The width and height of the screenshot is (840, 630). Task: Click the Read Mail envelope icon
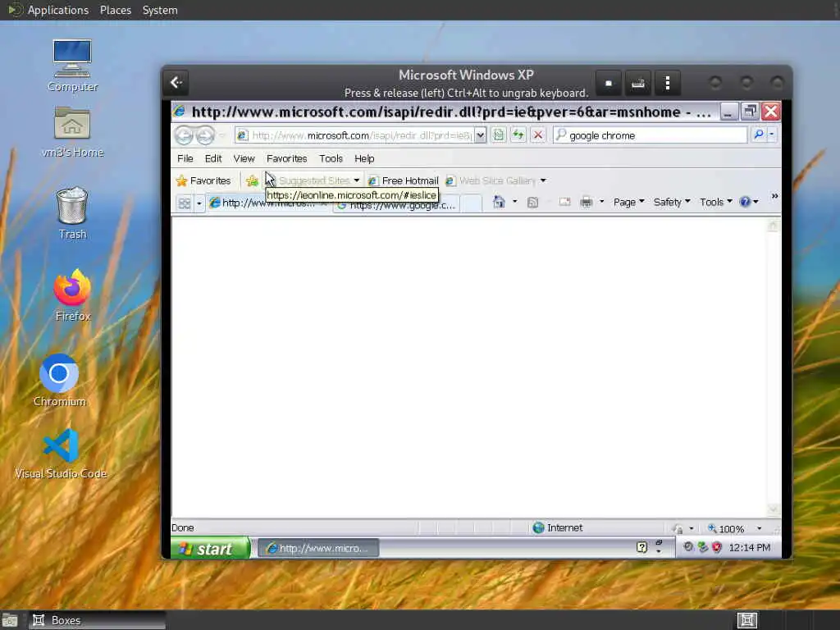(564, 202)
